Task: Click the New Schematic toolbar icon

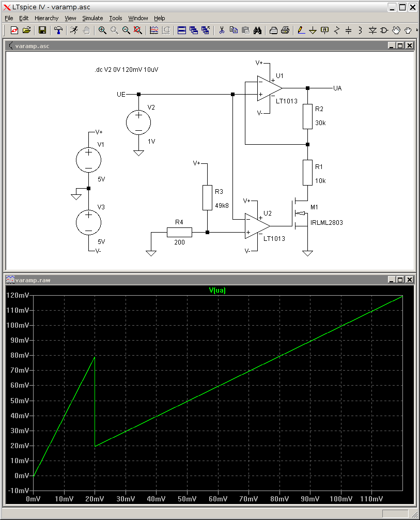Action: click(x=14, y=30)
